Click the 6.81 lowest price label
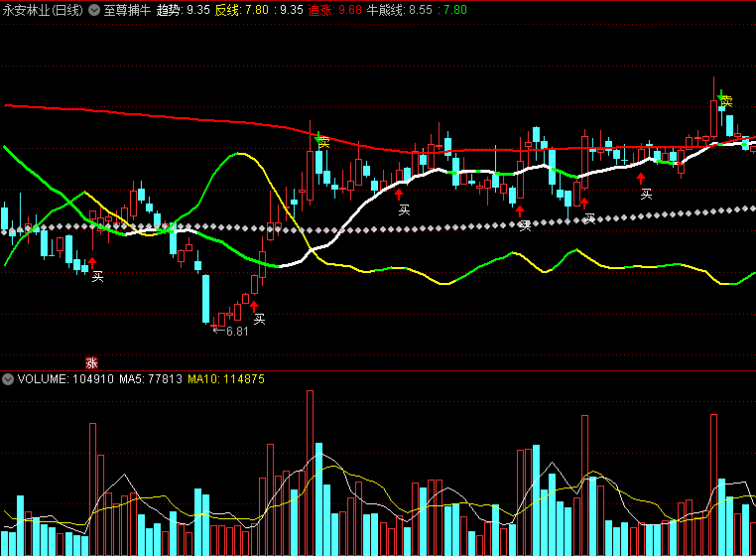Screen dimensions: 756x556 [x=237, y=332]
